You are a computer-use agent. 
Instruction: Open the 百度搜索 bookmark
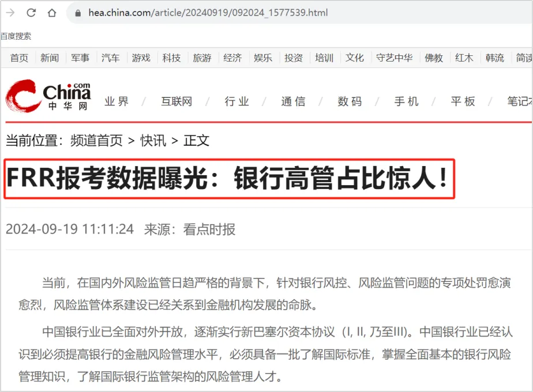point(16,36)
